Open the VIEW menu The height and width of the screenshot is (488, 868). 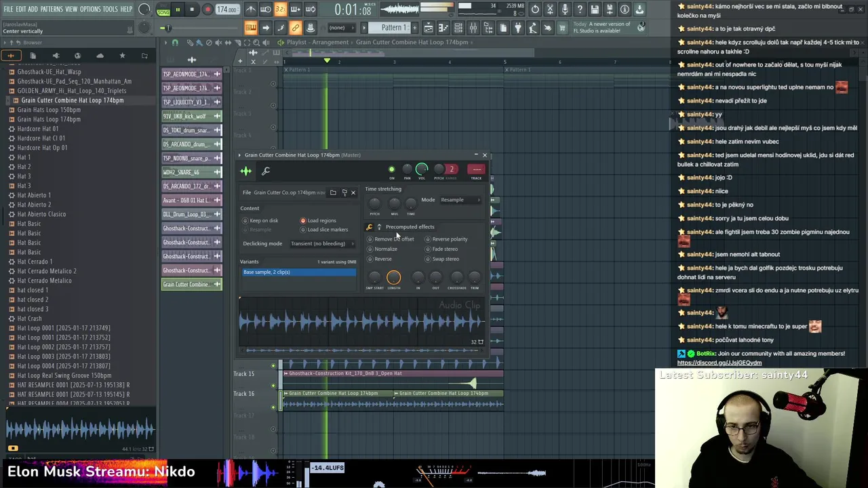coord(71,9)
